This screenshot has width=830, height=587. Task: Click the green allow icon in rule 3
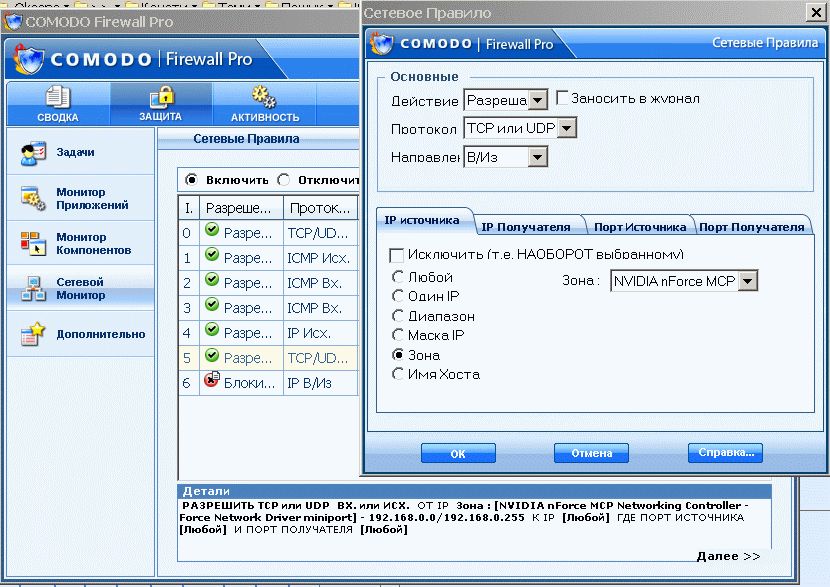(x=212, y=304)
